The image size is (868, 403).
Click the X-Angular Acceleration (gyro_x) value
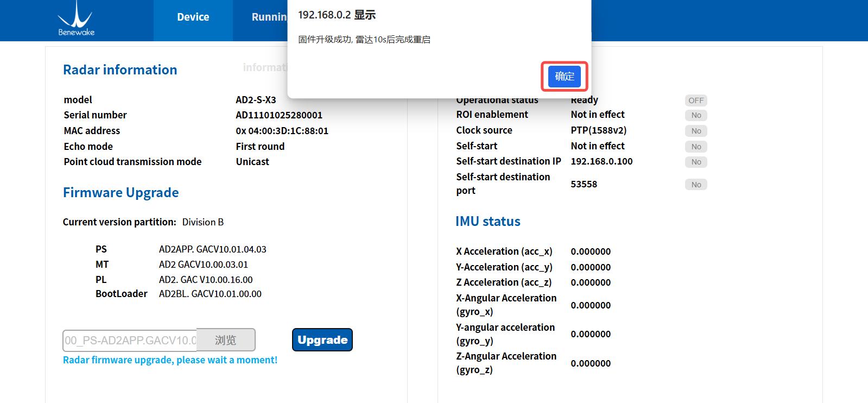[591, 305]
